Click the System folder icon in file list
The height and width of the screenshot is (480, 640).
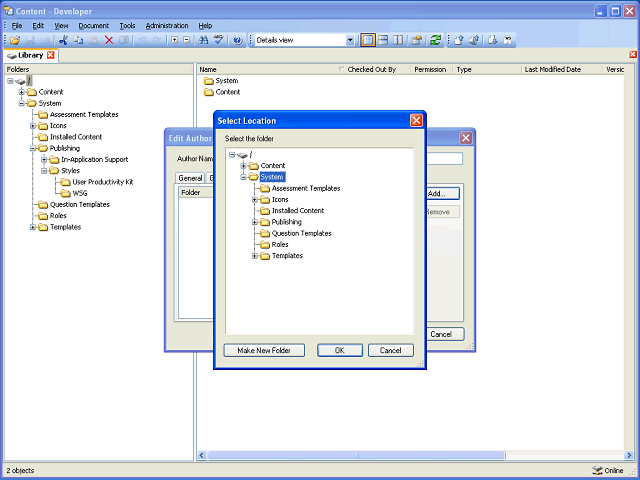pos(209,81)
